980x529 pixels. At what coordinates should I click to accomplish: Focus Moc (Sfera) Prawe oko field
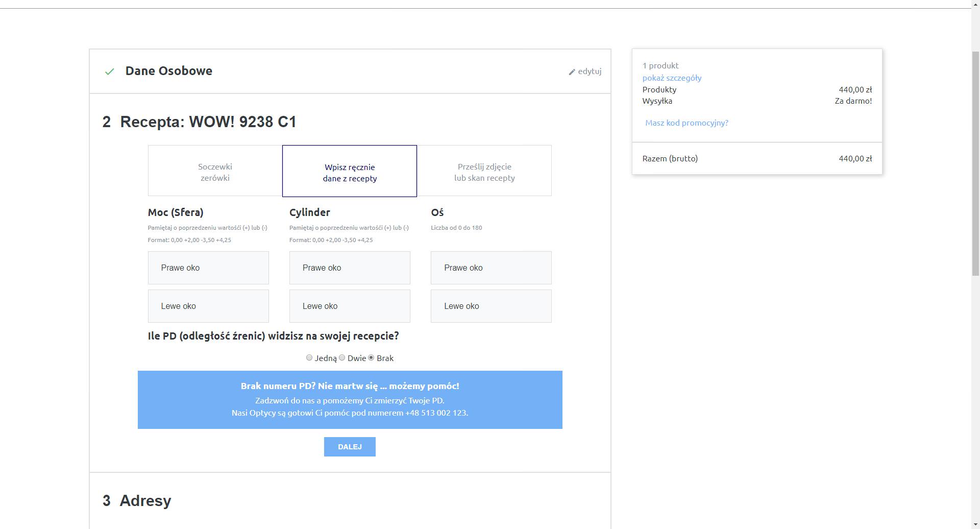(x=208, y=268)
